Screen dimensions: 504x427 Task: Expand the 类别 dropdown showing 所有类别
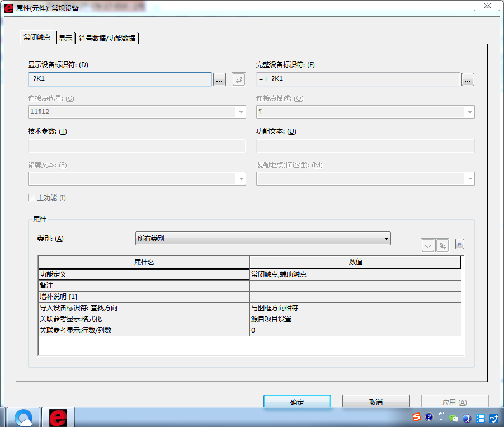click(x=263, y=239)
